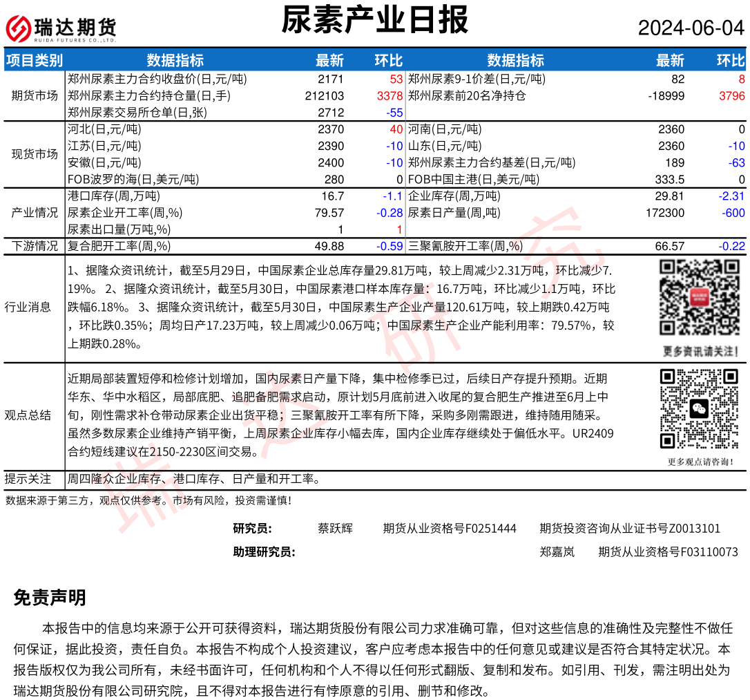Click the 免责声明 heading
The image size is (750, 700).
(50, 598)
